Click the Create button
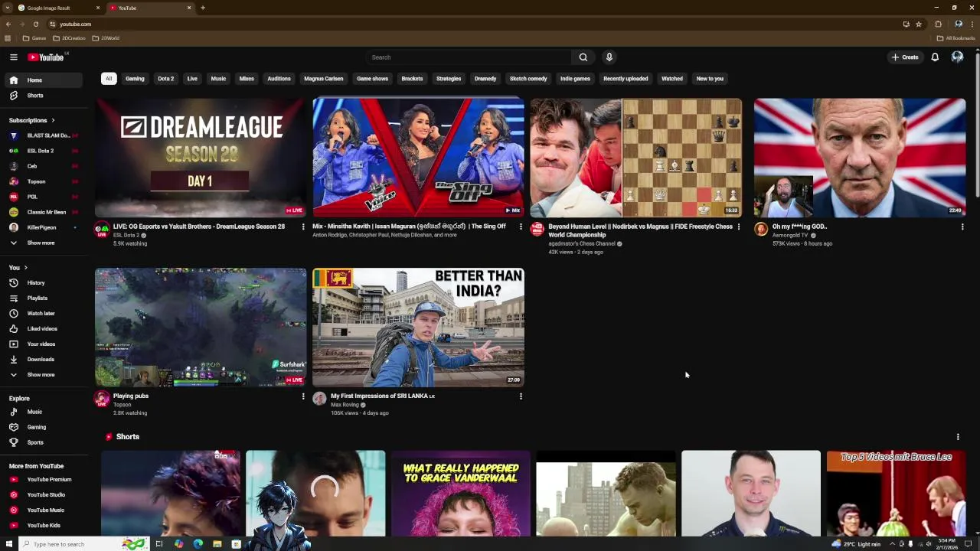The image size is (980, 551). point(904,57)
